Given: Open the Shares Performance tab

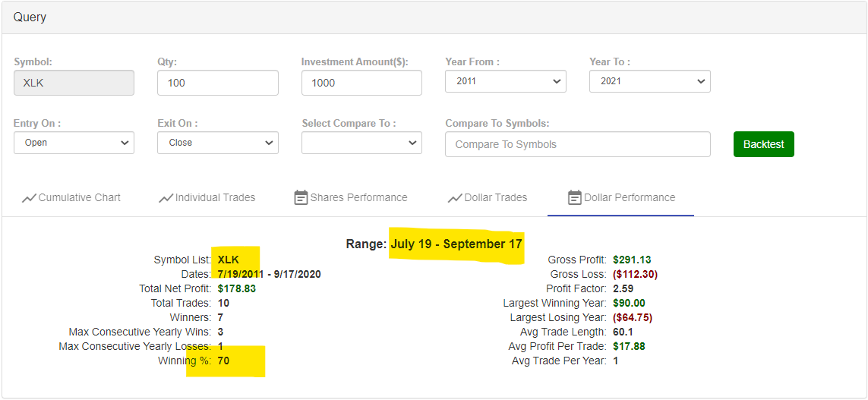Looking at the screenshot, I should (x=350, y=197).
